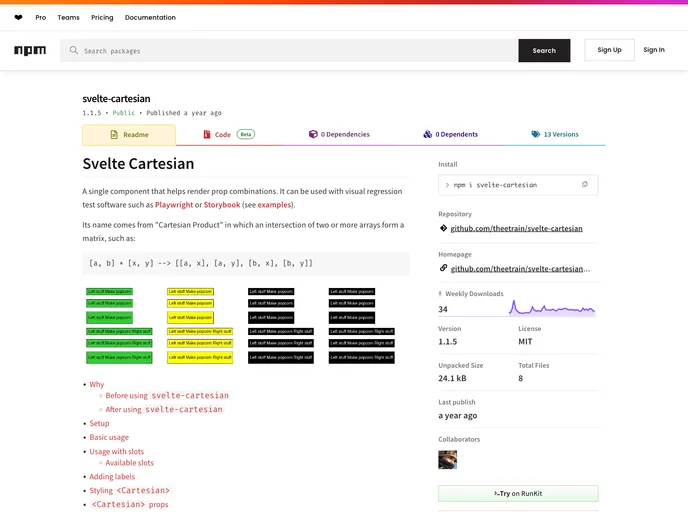
Task: Click the Sign In link
Action: tap(654, 50)
